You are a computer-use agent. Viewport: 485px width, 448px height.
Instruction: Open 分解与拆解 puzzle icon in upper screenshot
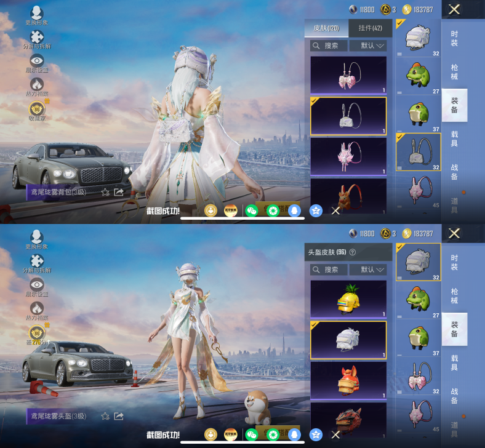pyautogui.click(x=36, y=39)
